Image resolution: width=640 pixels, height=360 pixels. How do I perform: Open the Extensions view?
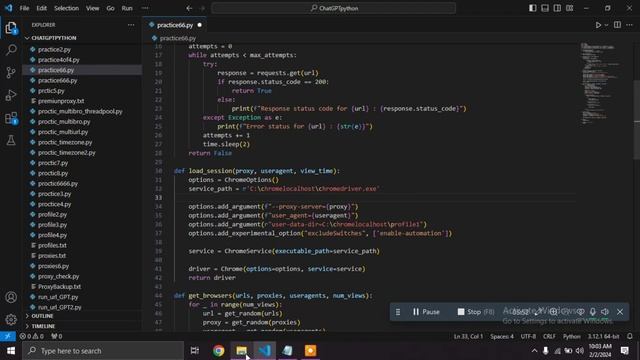point(11,118)
